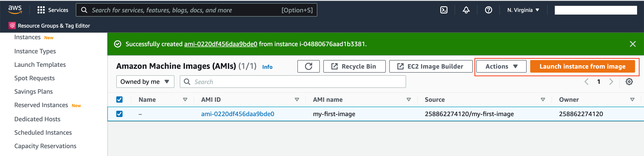Open AWS CloudShell terminal icon

443,10
